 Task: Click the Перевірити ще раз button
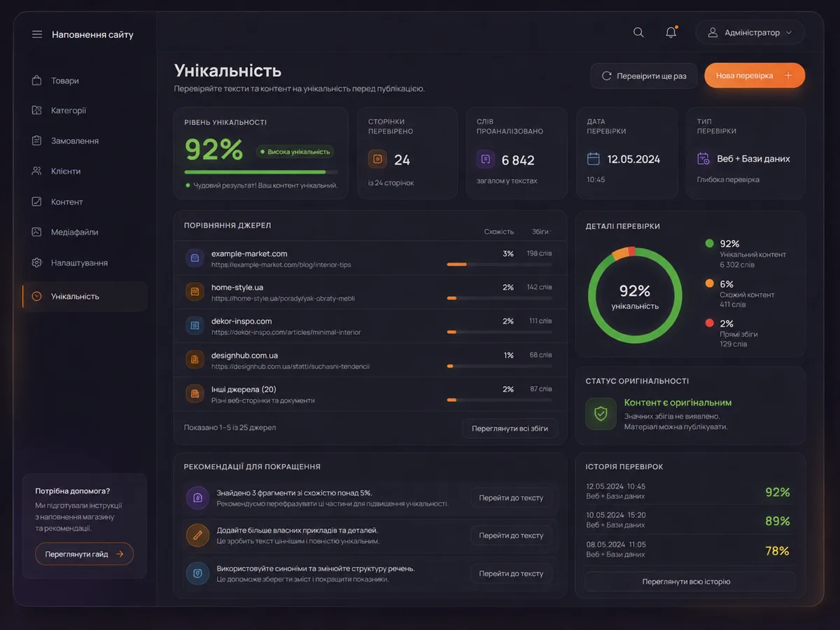pos(644,76)
